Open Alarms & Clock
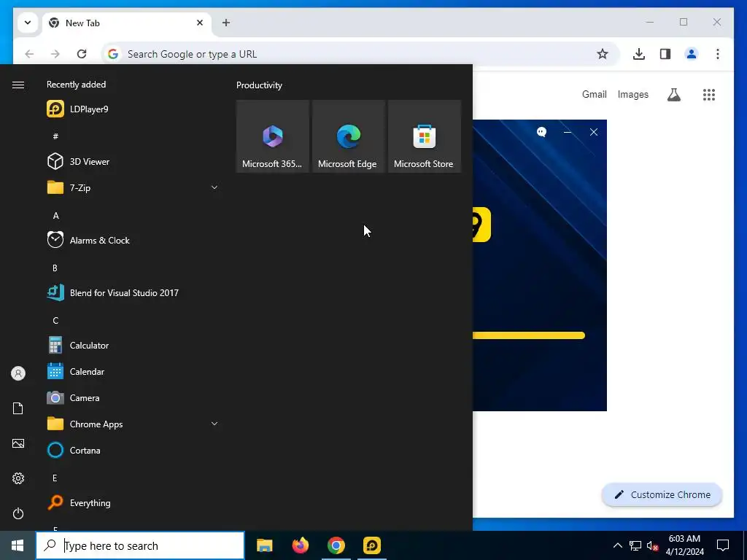This screenshot has height=560, width=747. point(133,240)
